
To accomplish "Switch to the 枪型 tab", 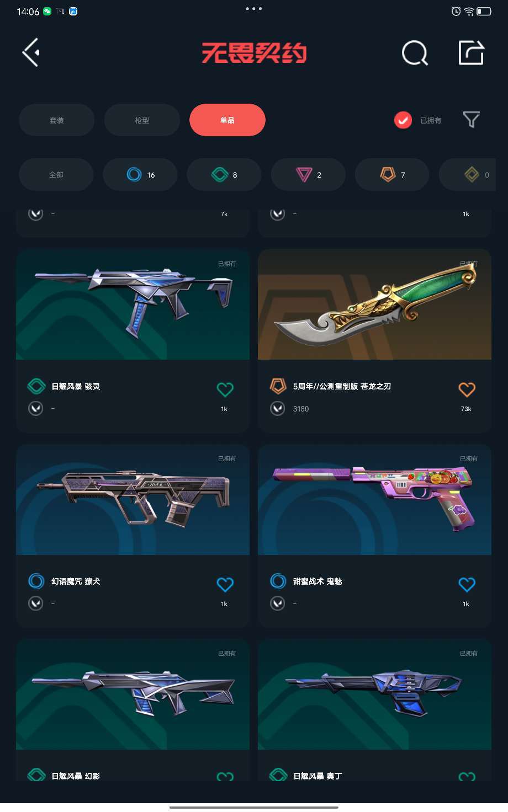I will pos(142,120).
